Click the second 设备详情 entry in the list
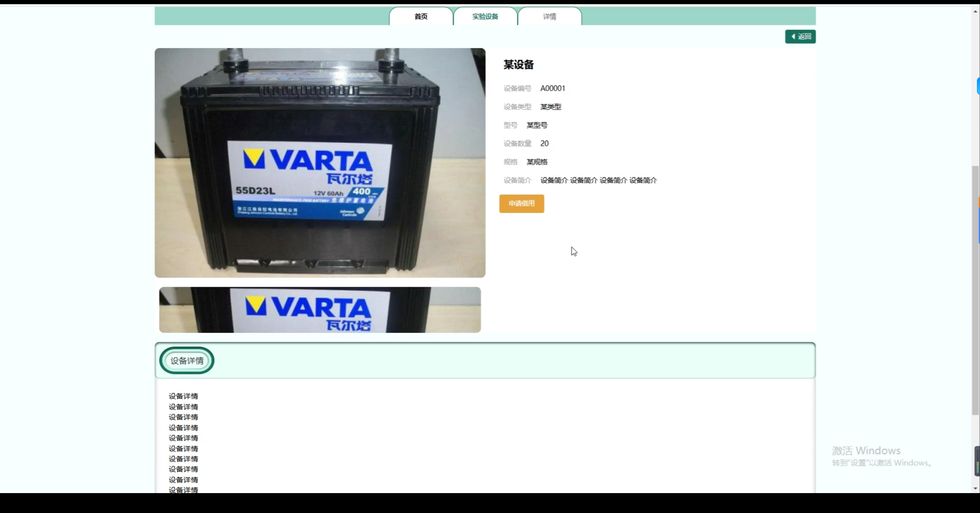The width and height of the screenshot is (980, 513). click(x=183, y=406)
